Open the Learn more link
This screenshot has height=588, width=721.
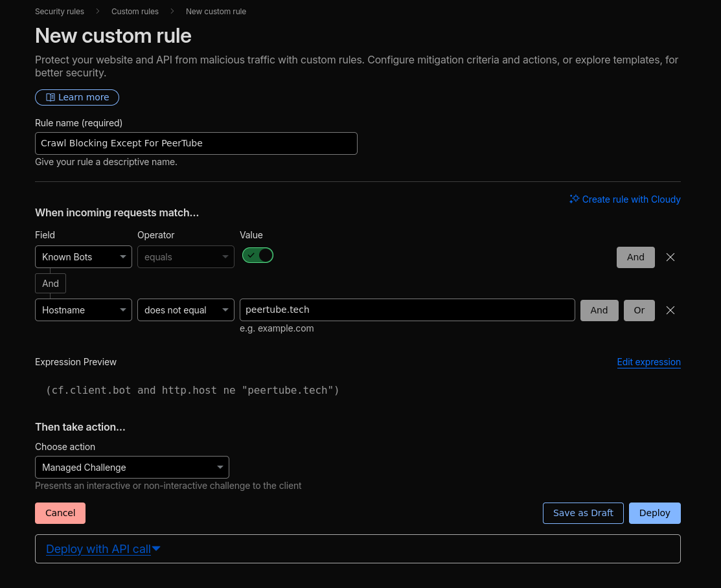(x=77, y=98)
